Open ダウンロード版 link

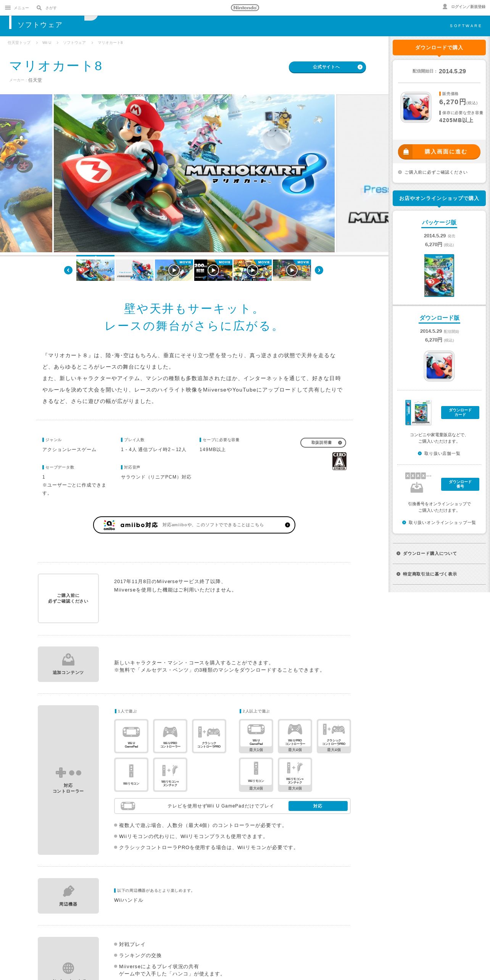[439, 318]
